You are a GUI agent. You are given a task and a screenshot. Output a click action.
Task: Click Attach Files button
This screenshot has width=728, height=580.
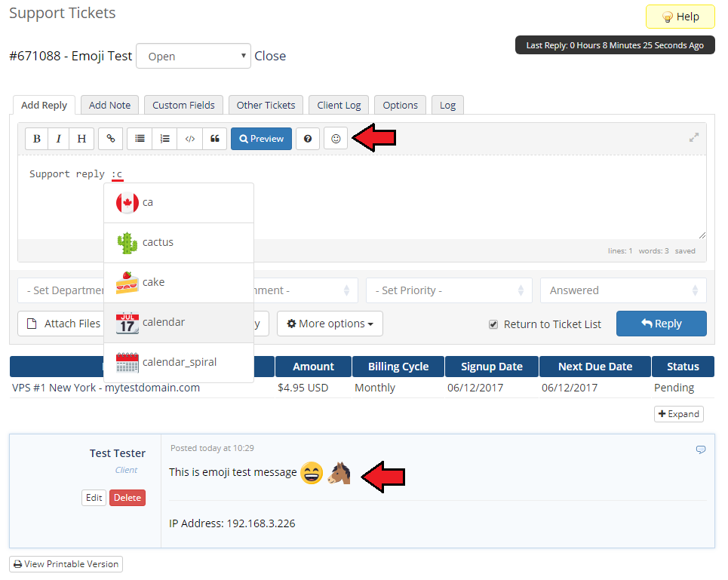[x=61, y=324]
